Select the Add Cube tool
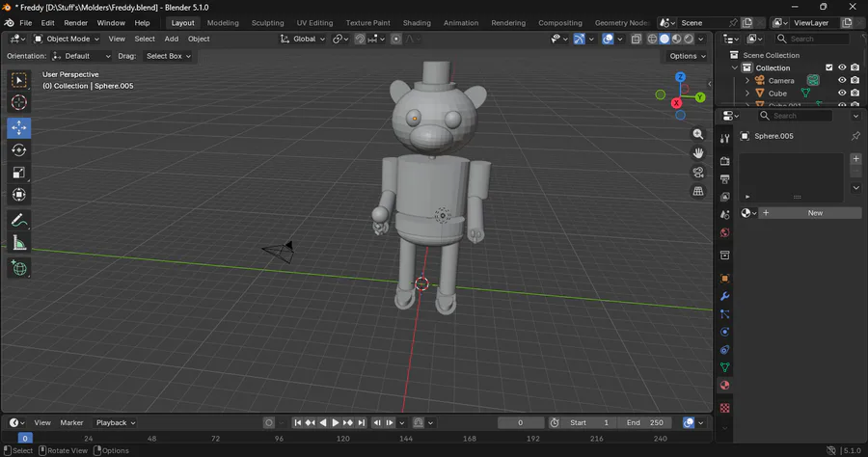868x457 pixels. tap(19, 268)
